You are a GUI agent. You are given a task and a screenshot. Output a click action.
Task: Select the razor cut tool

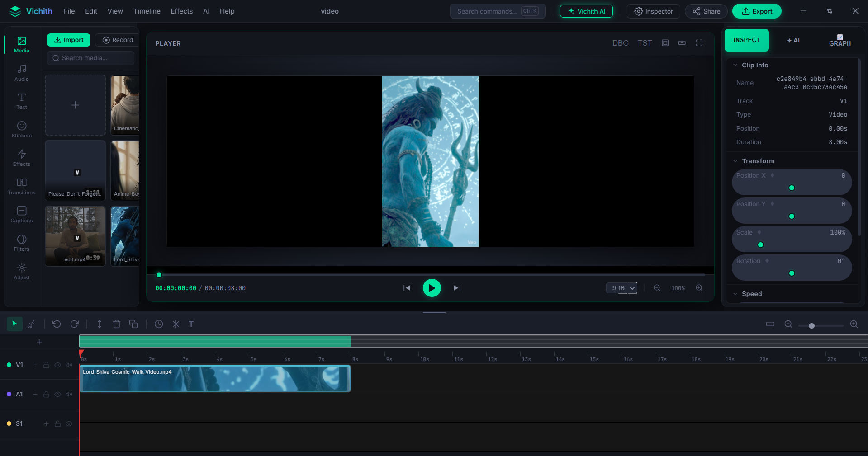pyautogui.click(x=31, y=324)
